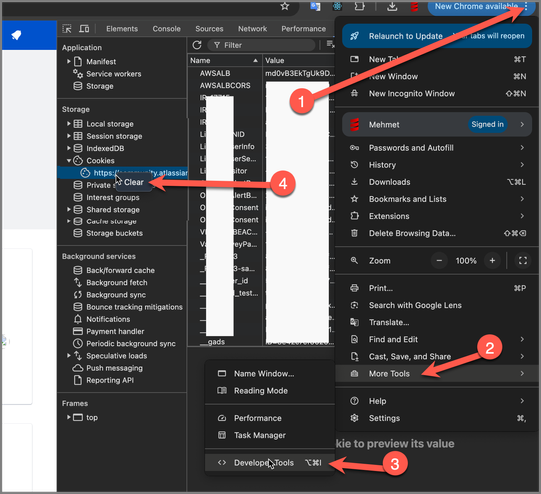Click the extensions puzzle icon in toolbar
Screen dimensions: 541x494
[359, 6]
